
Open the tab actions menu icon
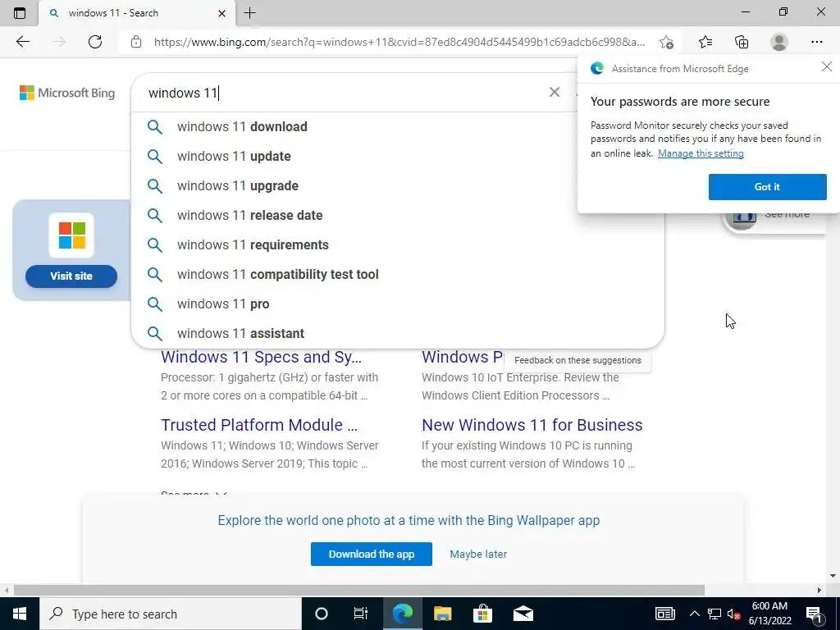coord(20,13)
